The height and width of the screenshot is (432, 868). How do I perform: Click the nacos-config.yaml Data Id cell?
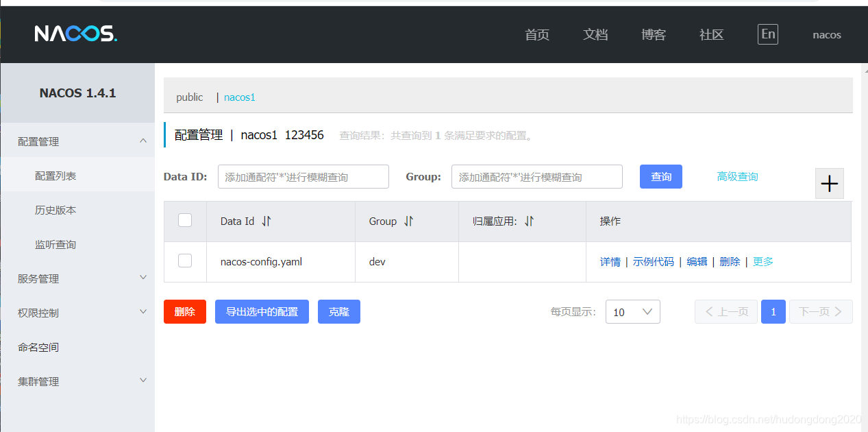[261, 261]
